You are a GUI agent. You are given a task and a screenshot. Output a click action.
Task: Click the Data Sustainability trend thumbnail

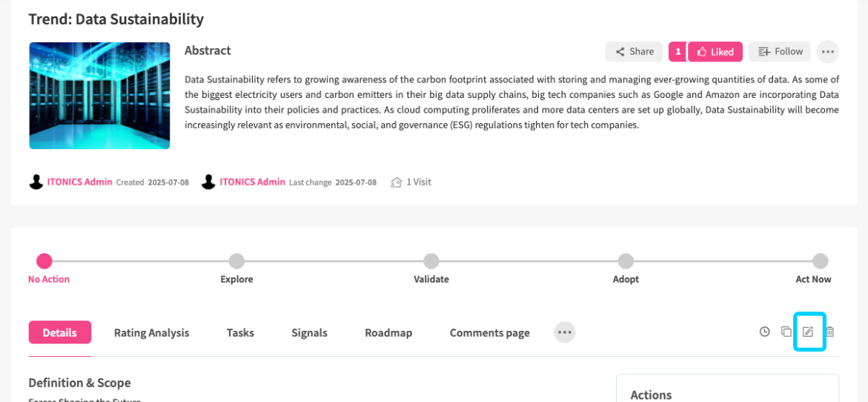(99, 96)
